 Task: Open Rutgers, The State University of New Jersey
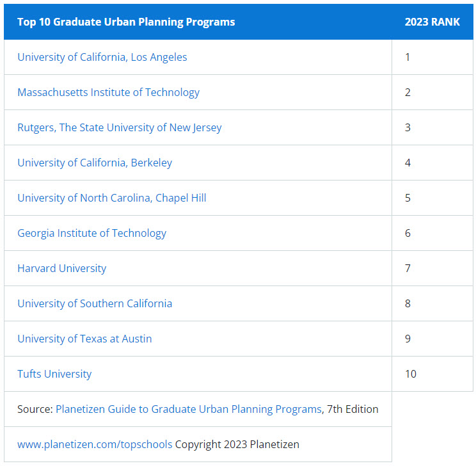[x=119, y=127]
